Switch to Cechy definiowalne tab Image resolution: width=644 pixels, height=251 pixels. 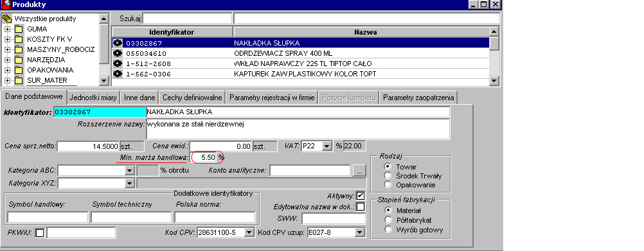pyautogui.click(x=192, y=98)
